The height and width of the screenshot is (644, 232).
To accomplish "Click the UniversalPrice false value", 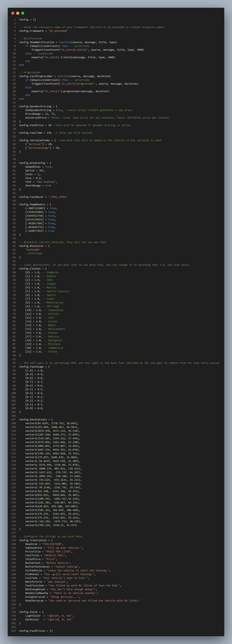I will click(x=55, y=118).
